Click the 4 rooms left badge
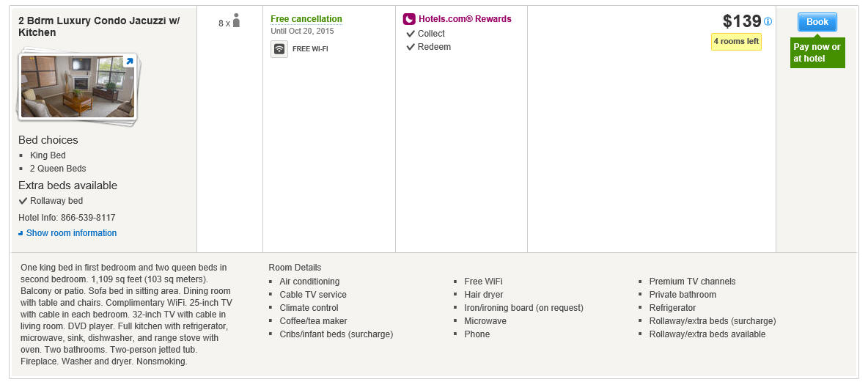Screen dimensions: 868x382 click(x=736, y=42)
